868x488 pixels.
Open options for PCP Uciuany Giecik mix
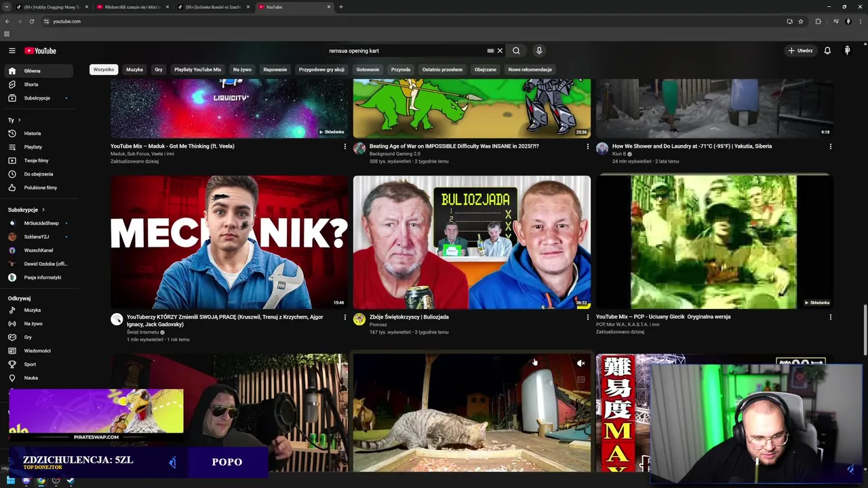click(x=830, y=317)
